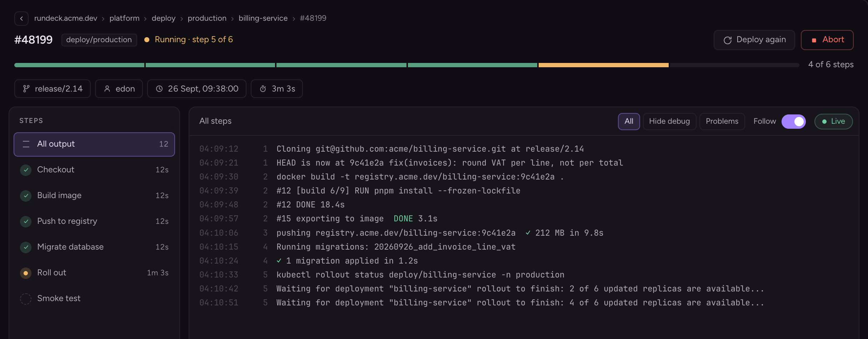The height and width of the screenshot is (339, 868).
Task: Open the Roll out step
Action: pos(94,273)
